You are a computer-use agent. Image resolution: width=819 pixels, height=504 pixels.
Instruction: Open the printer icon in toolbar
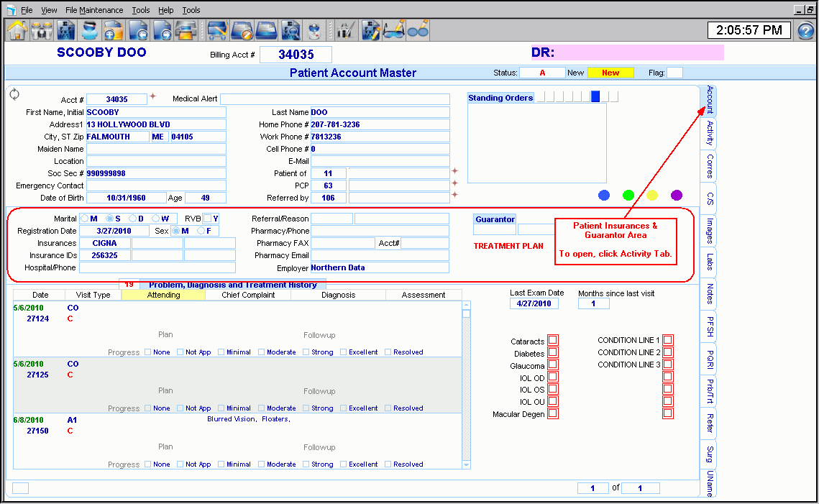pyautogui.click(x=187, y=30)
